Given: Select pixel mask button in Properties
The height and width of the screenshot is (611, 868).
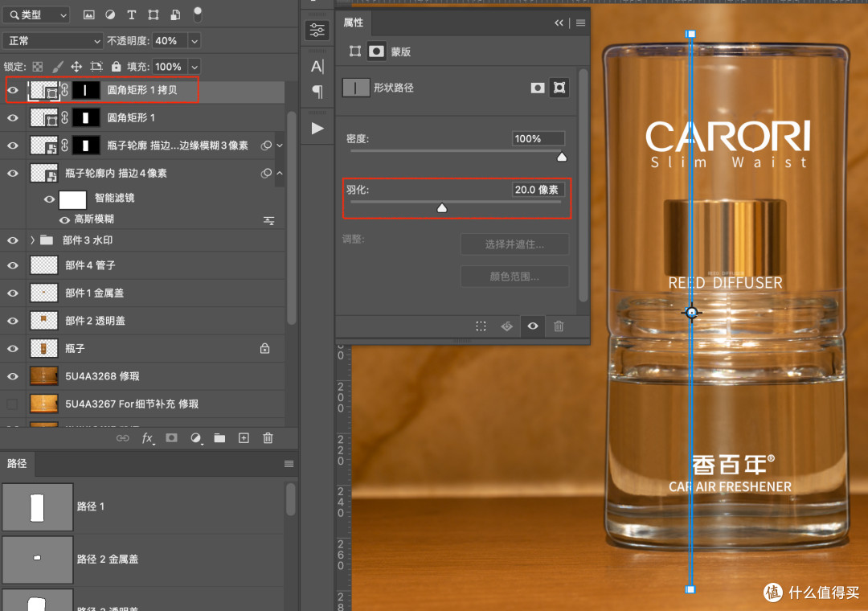Looking at the screenshot, I should [x=538, y=88].
